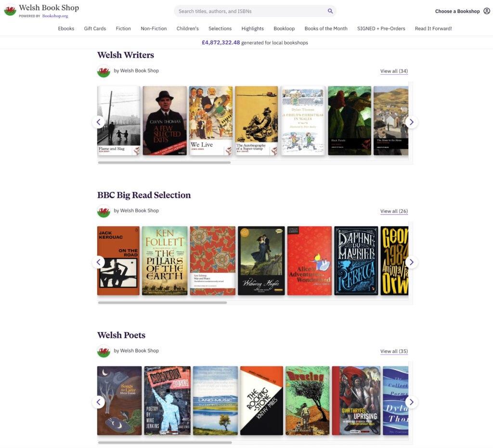Open the Fiction menu
This screenshot has width=493, height=448.
pyautogui.click(x=123, y=28)
